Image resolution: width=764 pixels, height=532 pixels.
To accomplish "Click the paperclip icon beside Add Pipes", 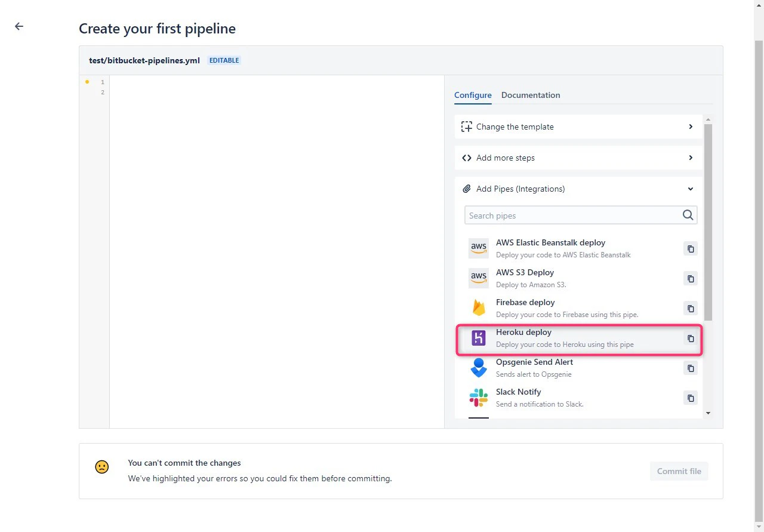I will pyautogui.click(x=467, y=189).
